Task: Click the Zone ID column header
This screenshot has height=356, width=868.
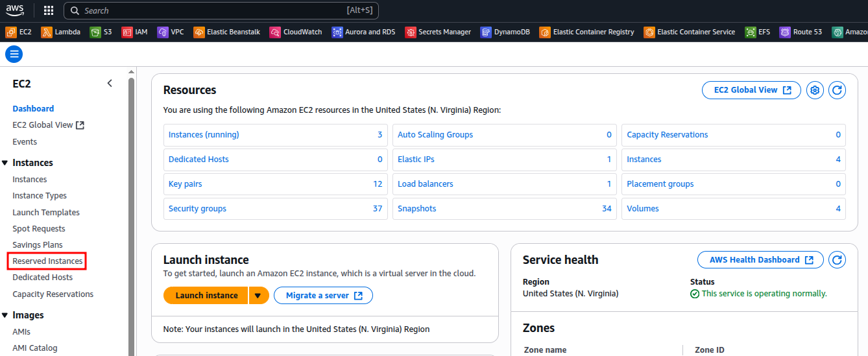Action: (x=710, y=350)
